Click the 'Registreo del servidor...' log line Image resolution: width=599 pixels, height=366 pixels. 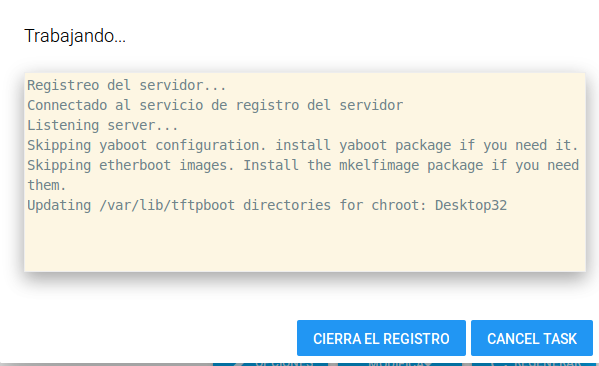pos(127,85)
